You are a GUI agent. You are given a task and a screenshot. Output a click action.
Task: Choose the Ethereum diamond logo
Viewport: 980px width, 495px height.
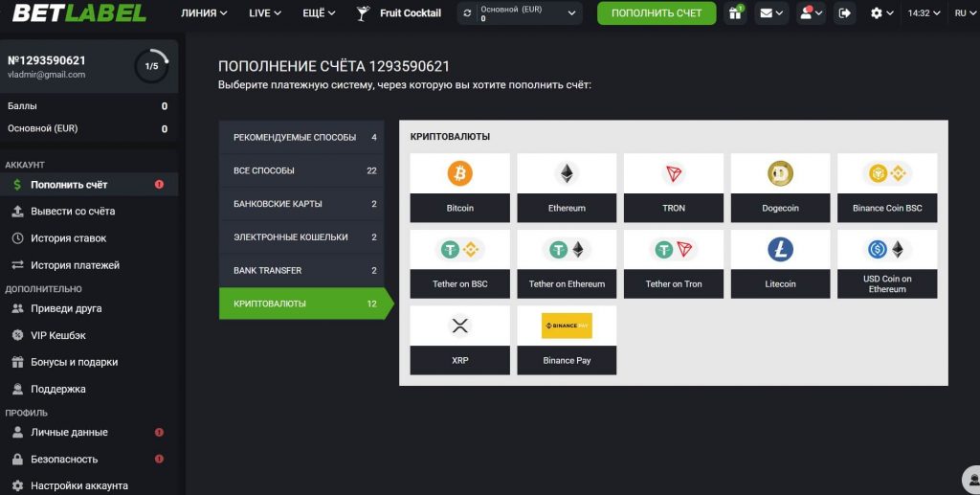coord(567,173)
